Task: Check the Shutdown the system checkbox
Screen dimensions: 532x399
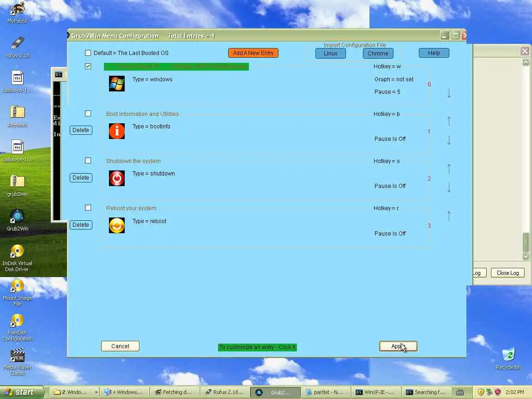Action: (88, 161)
